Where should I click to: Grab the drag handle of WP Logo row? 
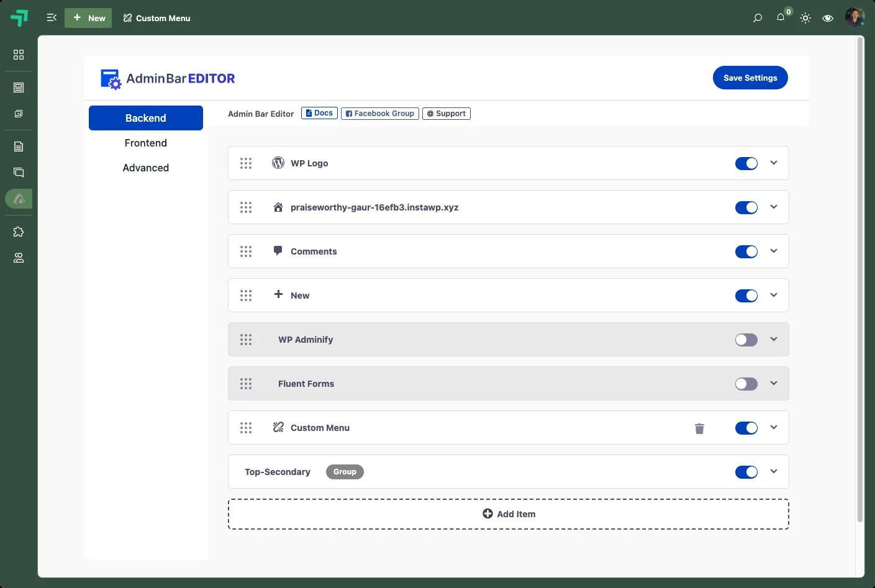(246, 163)
